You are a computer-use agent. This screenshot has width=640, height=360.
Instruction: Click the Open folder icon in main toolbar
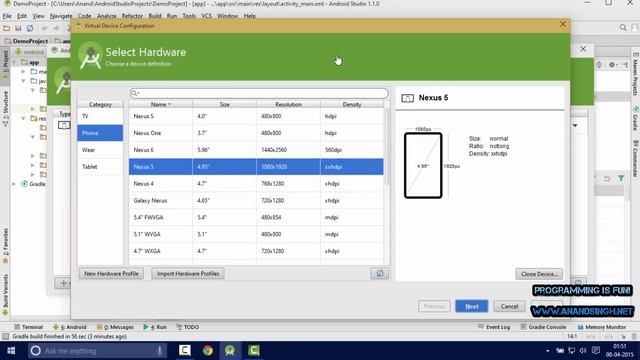[x=7, y=28]
